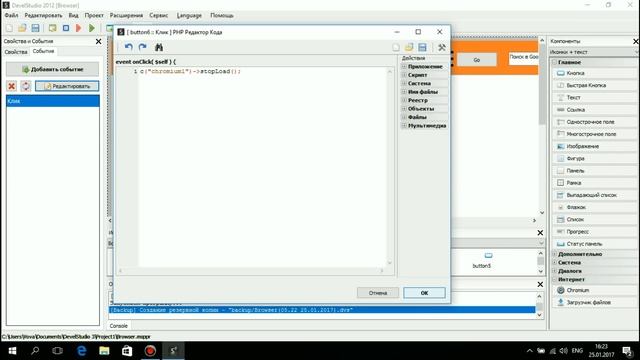Open Сервис menu
The image size is (640, 360).
[158, 15]
